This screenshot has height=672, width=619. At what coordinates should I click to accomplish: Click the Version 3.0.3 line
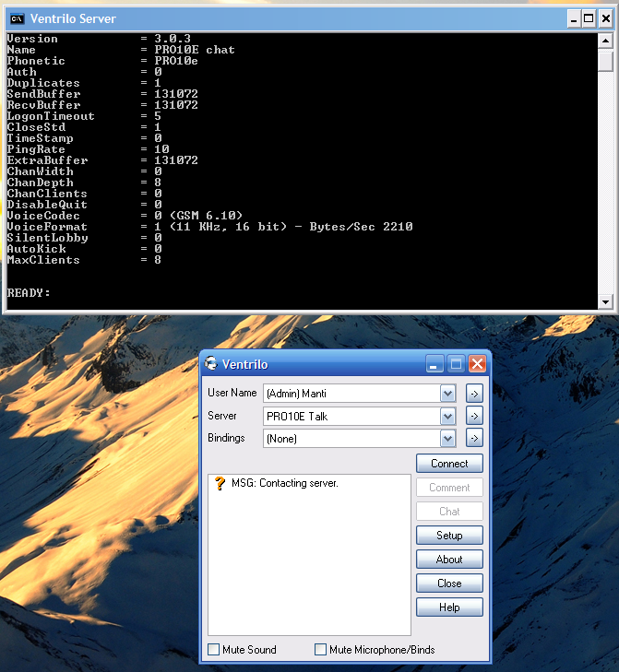tap(99, 39)
